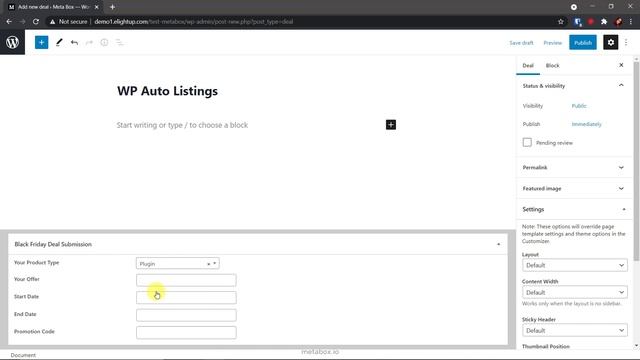Switch to the Deal tab
Viewport: 640px width, 360px height.
tap(528, 65)
